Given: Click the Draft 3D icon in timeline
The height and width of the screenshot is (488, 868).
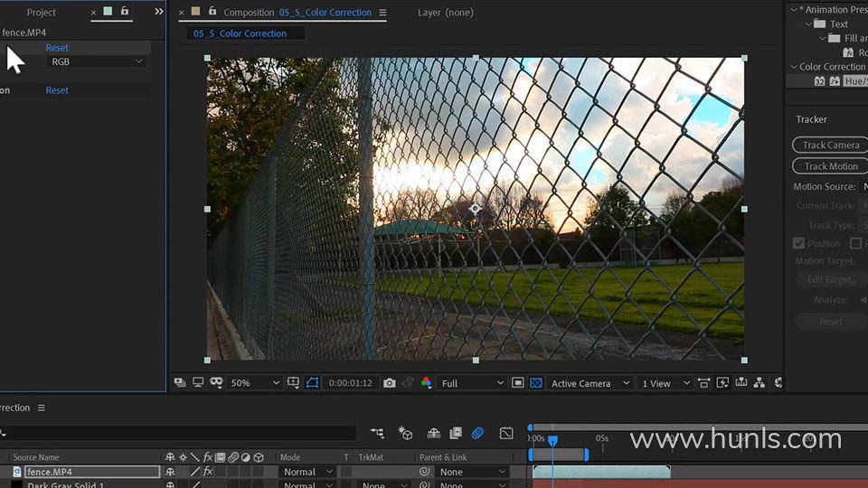Looking at the screenshot, I should 405,433.
